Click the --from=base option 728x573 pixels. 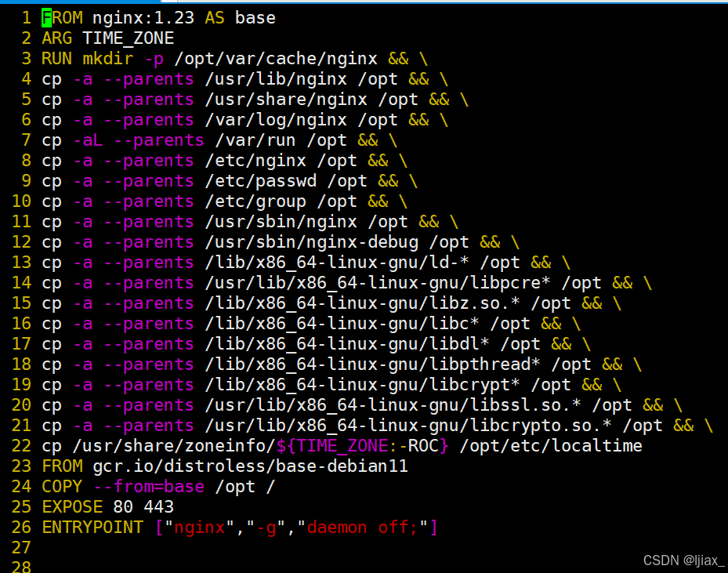[x=149, y=487]
